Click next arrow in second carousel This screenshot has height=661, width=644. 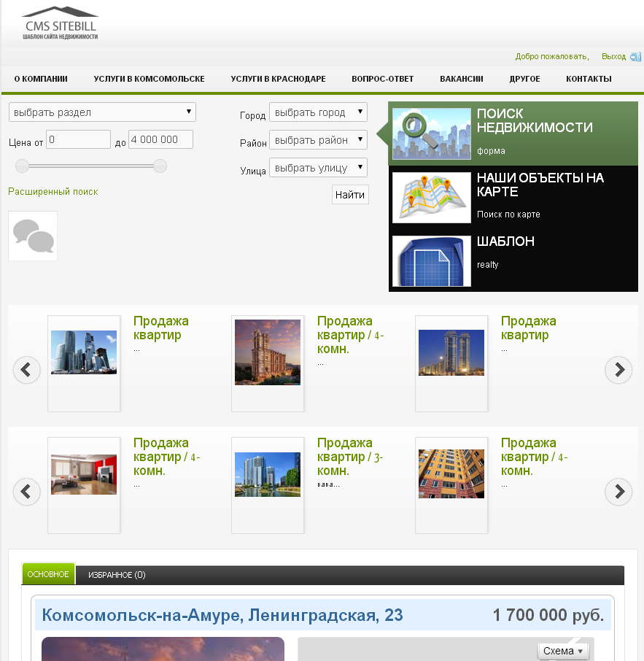[x=618, y=492]
